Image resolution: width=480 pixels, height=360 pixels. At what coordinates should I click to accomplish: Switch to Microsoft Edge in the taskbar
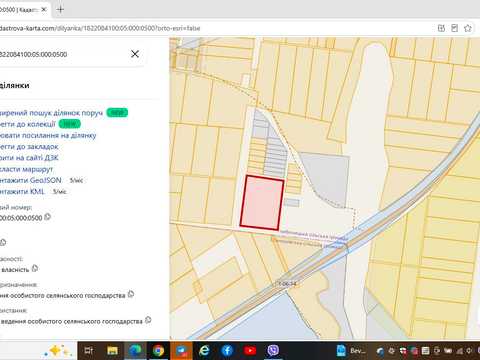(x=135, y=350)
